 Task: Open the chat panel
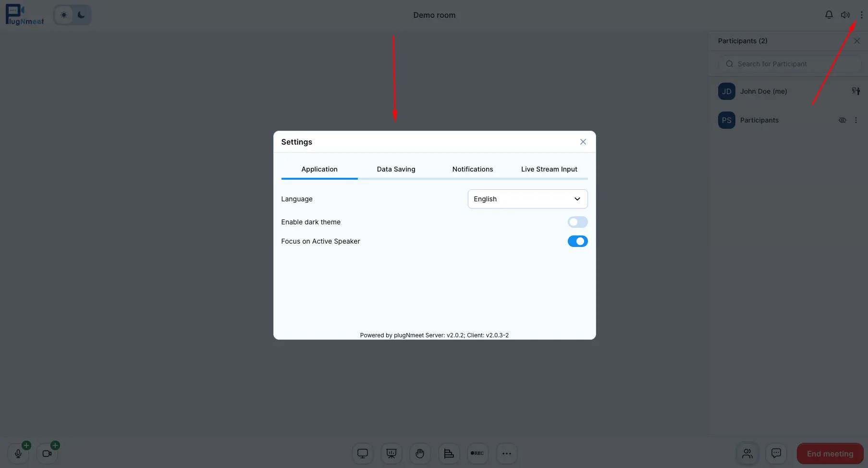coord(776,453)
